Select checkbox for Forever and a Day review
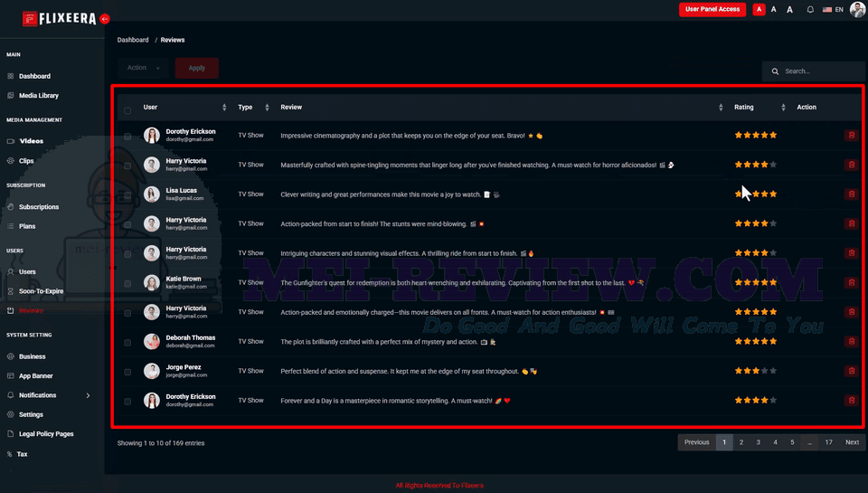Screen dimensions: 868x493 [x=127, y=401]
